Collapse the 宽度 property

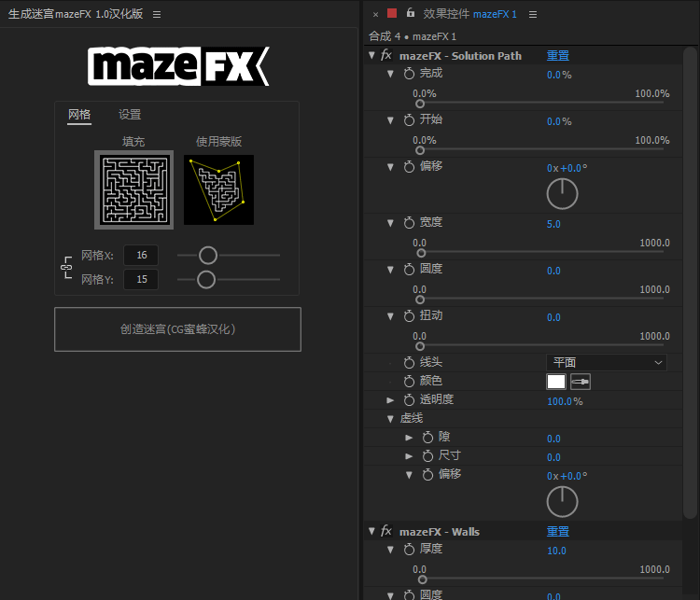coord(390,223)
